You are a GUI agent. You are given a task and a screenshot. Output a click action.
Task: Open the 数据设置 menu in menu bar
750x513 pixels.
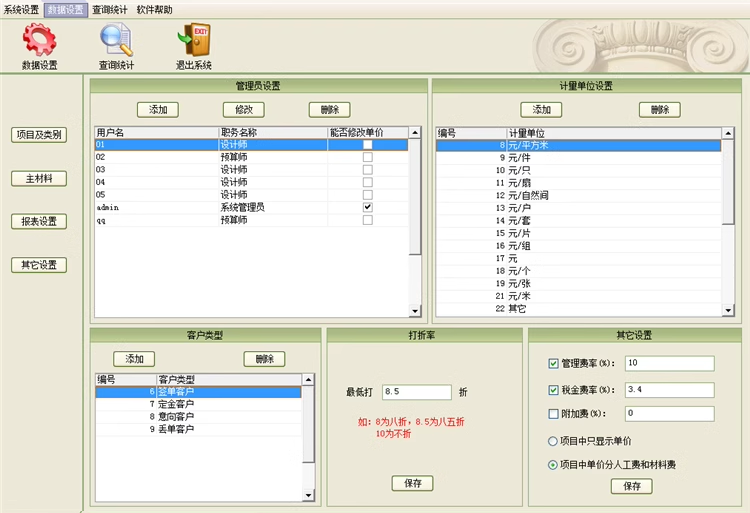click(66, 10)
